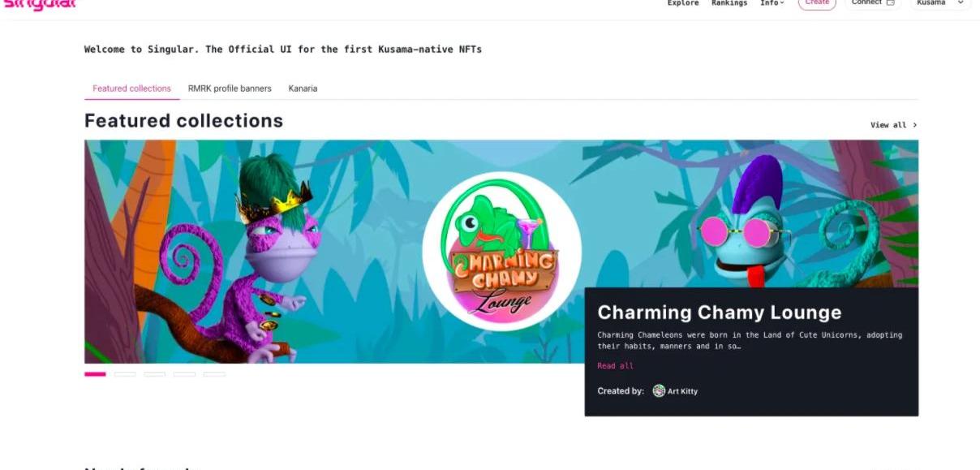980x470 pixels.
Task: Switch to the Kanaria tab
Action: 303,88
